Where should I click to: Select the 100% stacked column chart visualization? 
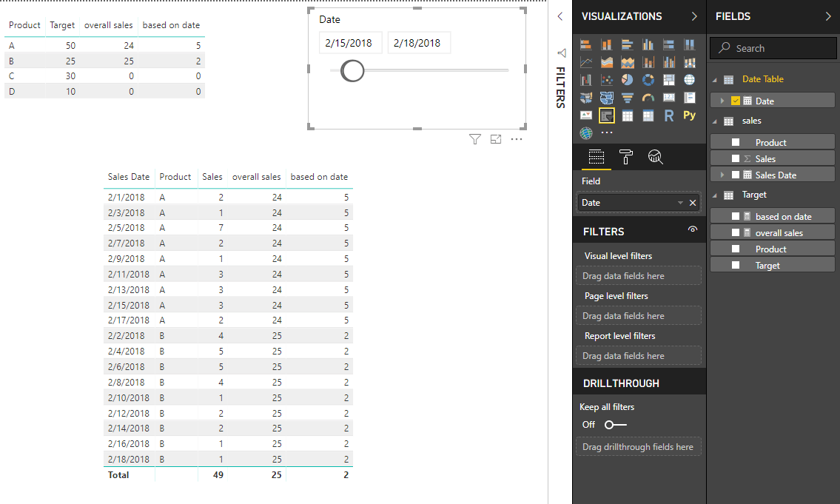[690, 44]
